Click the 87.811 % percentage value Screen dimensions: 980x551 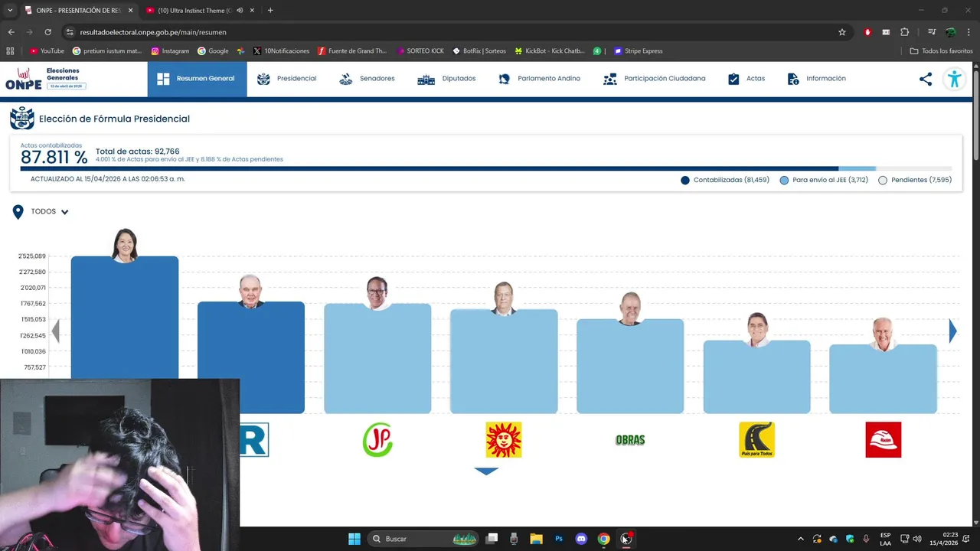(54, 158)
